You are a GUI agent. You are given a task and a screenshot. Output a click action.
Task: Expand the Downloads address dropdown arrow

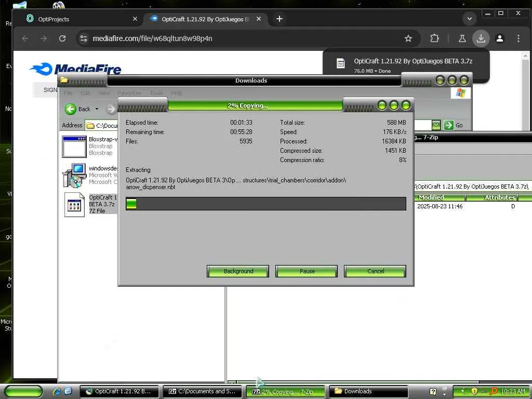click(436, 125)
